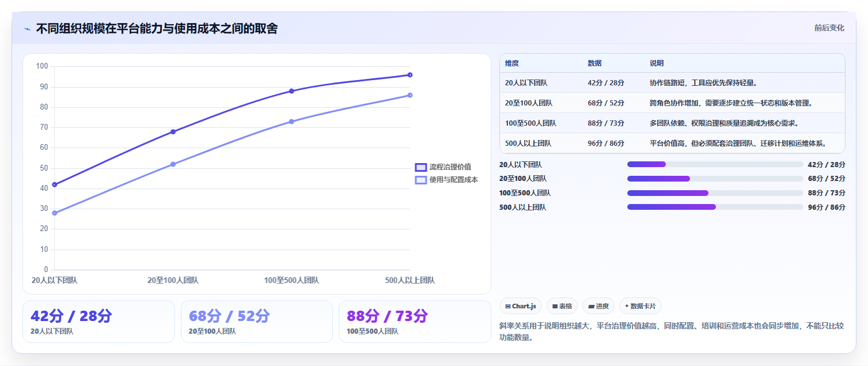Click the 20人以下团队 x-axis label
This screenshot has width=868, height=366.
click(x=55, y=280)
